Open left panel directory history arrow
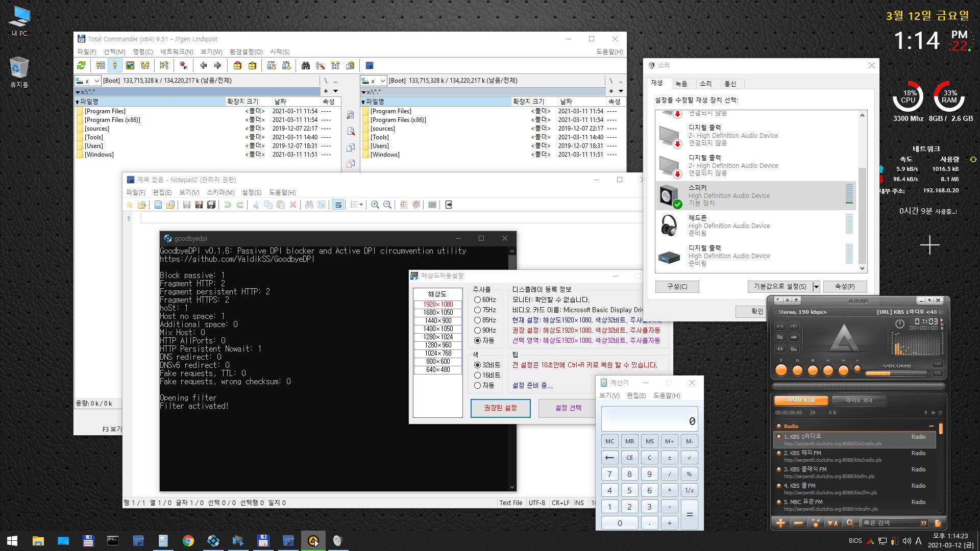This screenshot has height=551, width=980. 335,91
